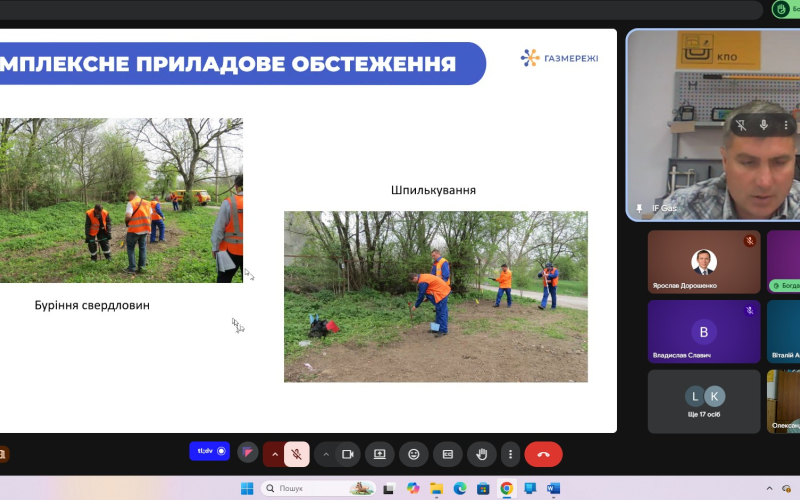Screen dimensions: 800x500
Task: Select Ярослав Дорошенко participant tile
Action: tap(704, 262)
